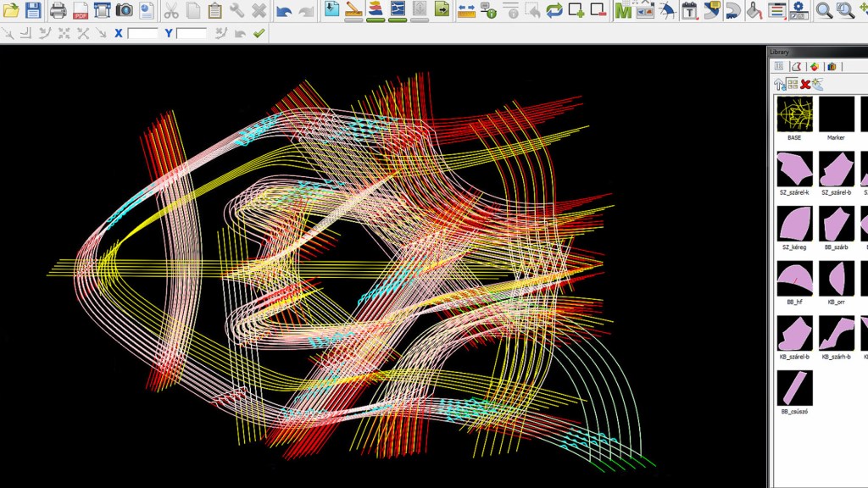Toggle the layers stack toolbar button
Viewport: 868px width, 488px height.
click(376, 10)
